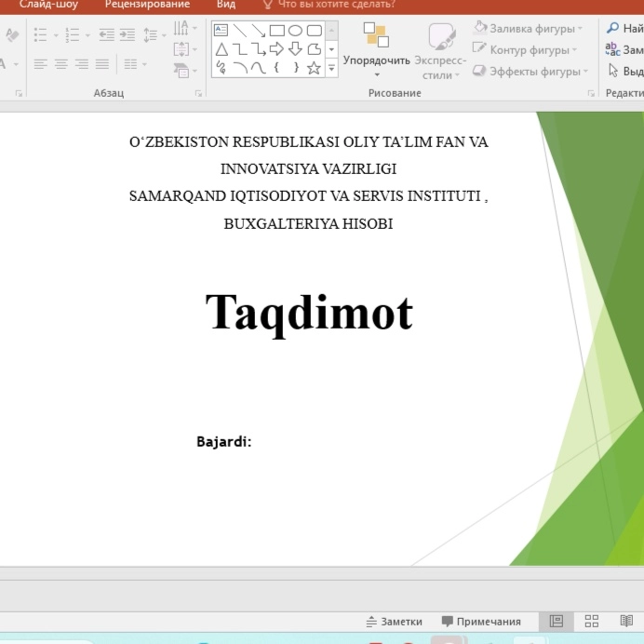This screenshot has height=644, width=644.
Task: Toggle the Заметки notes pane
Action: pyautogui.click(x=394, y=622)
